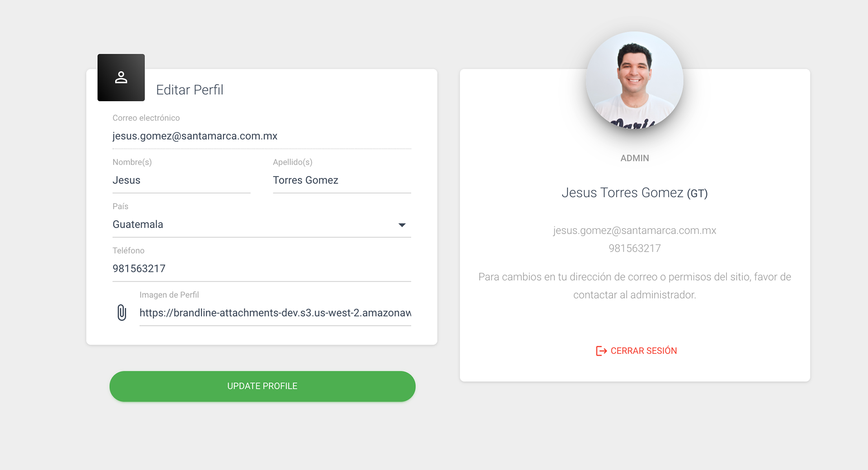Viewport: 868px width, 470px height.
Task: Click into the Nombre(s) field with Jesus
Action: tap(181, 180)
